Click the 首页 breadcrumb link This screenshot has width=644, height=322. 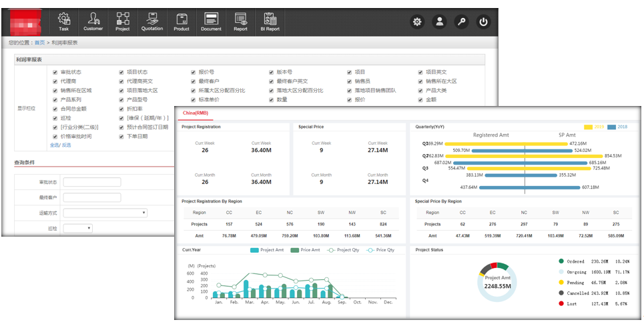39,43
